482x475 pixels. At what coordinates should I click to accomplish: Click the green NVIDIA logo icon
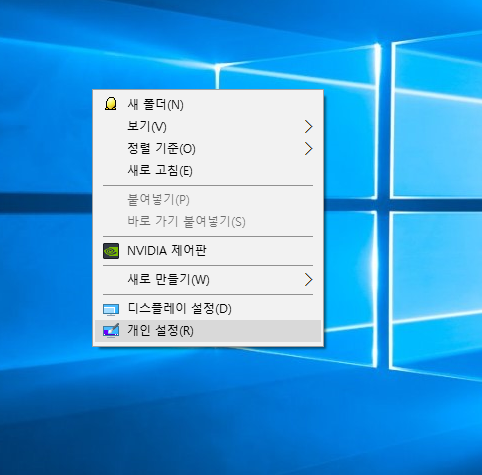111,251
